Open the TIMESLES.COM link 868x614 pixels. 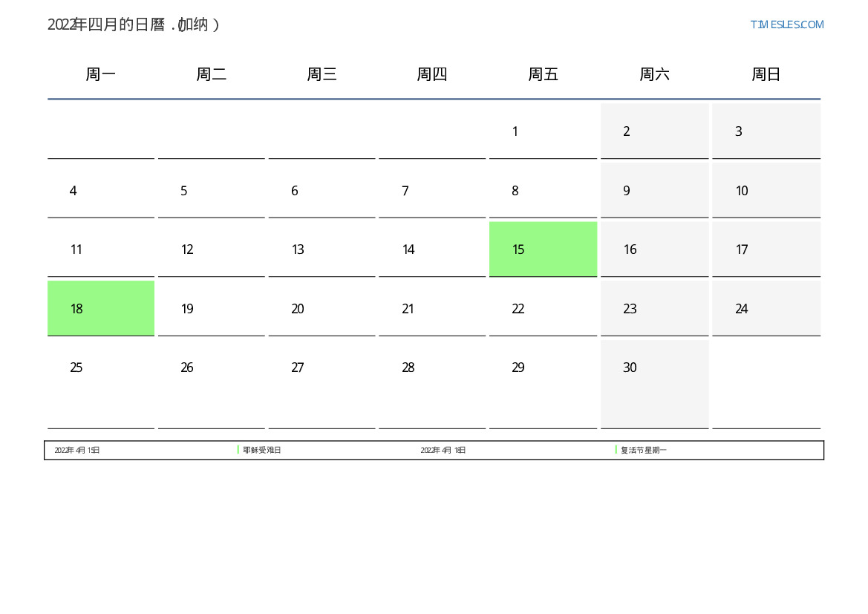tap(786, 25)
